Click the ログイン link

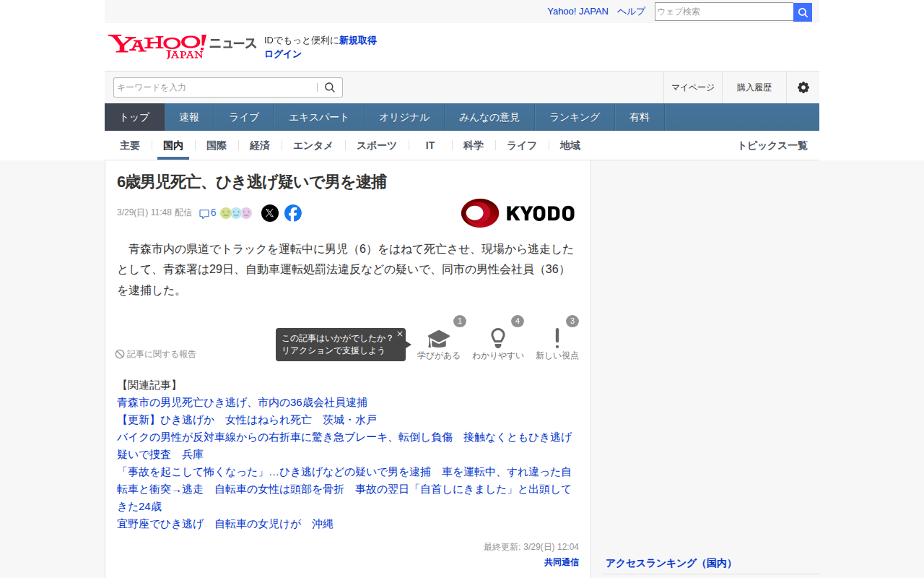283,54
